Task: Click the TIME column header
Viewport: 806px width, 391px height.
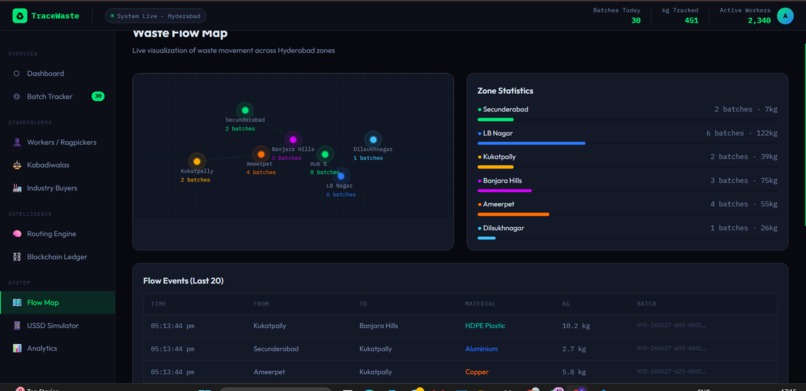Action: tap(158, 304)
